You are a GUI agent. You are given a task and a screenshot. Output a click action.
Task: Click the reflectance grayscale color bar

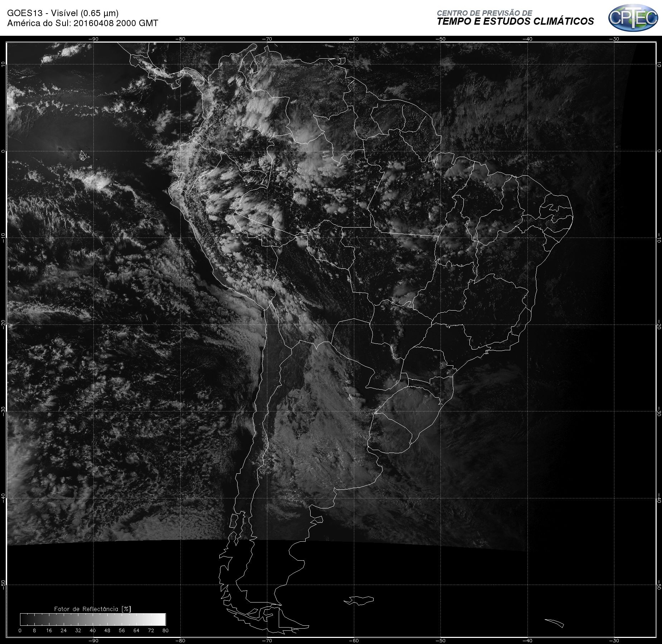[x=93, y=619]
